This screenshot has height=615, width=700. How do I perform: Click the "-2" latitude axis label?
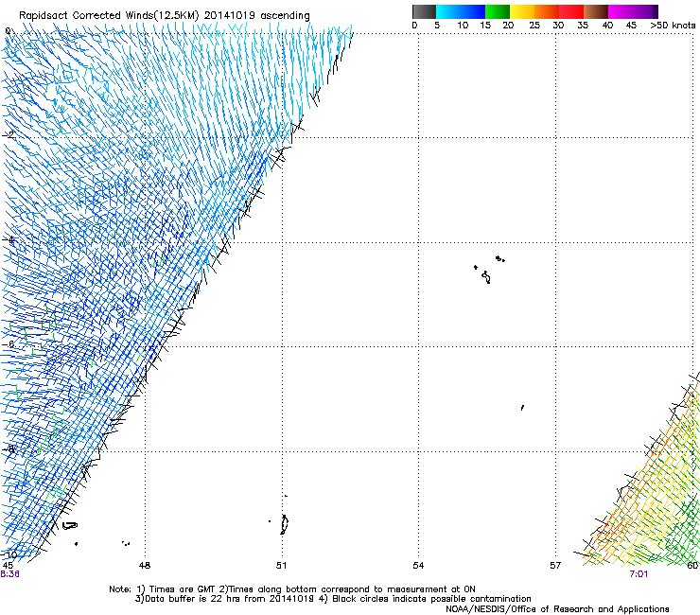[9, 134]
